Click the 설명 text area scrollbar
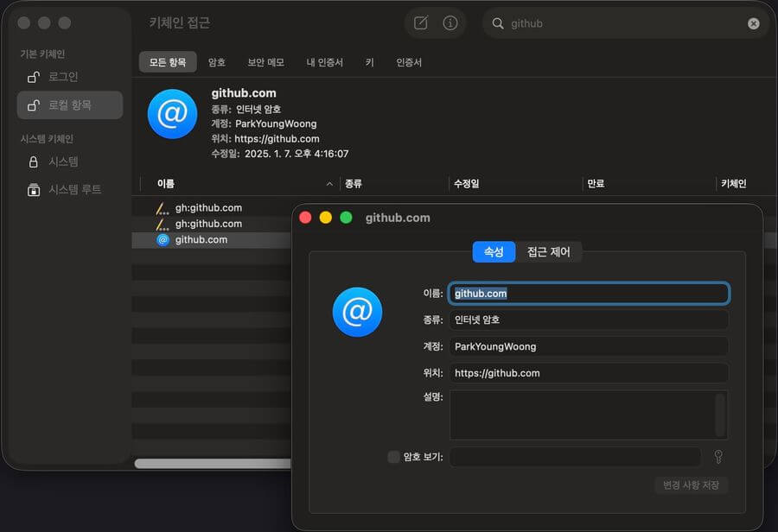This screenshot has height=532, width=778. (x=720, y=415)
